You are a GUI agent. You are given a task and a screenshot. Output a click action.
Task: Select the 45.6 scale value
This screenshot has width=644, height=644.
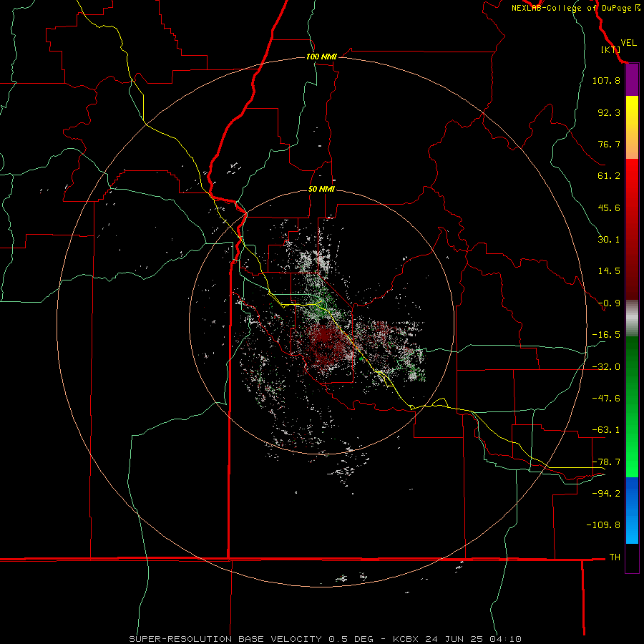pyautogui.click(x=609, y=208)
